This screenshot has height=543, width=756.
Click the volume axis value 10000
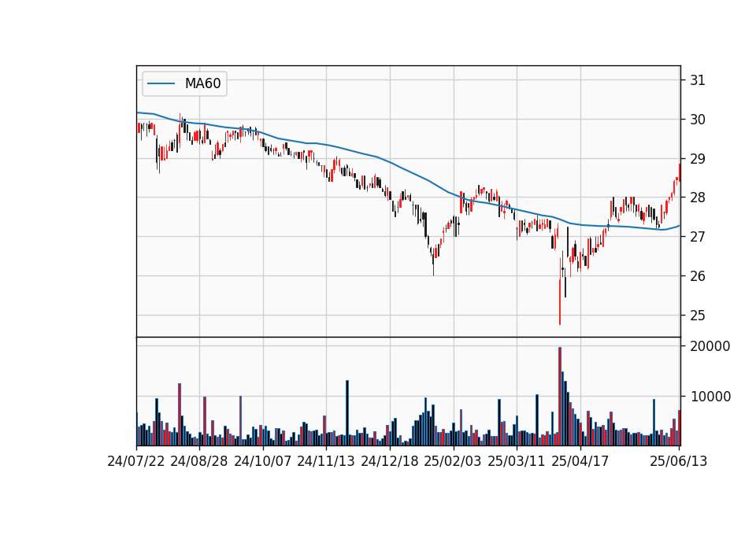click(710, 397)
